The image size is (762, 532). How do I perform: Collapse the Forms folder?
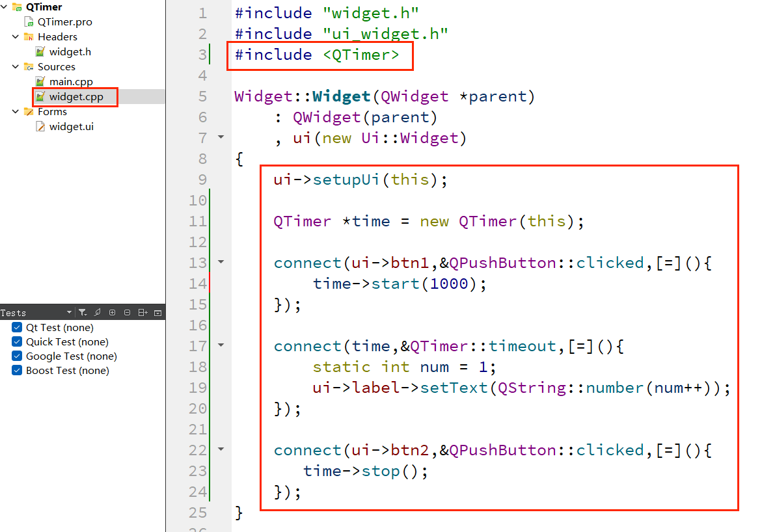16,111
